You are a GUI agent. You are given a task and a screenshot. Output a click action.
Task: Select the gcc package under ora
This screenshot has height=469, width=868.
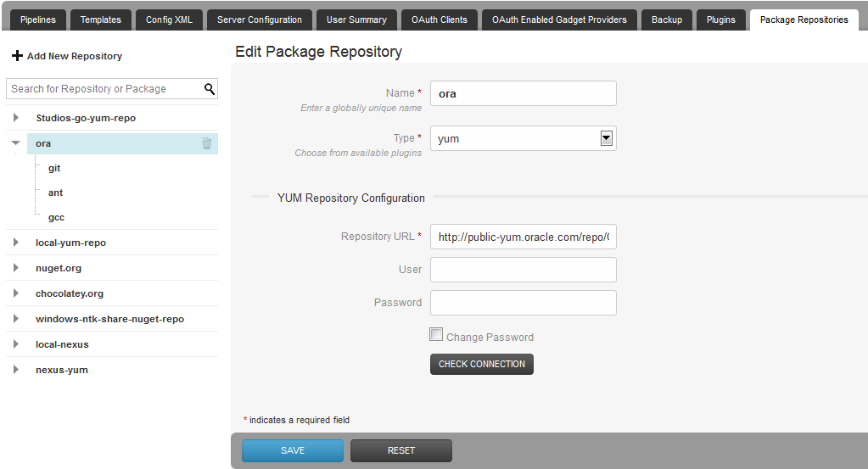56,217
